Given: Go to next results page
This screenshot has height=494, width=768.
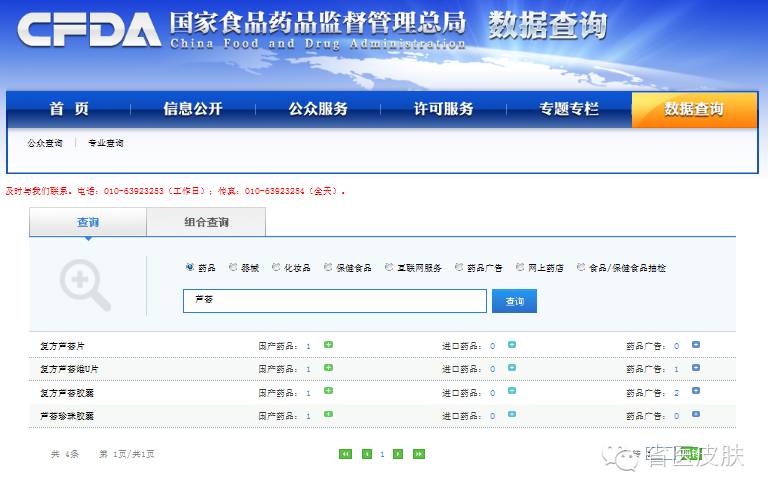Looking at the screenshot, I should tap(398, 454).
